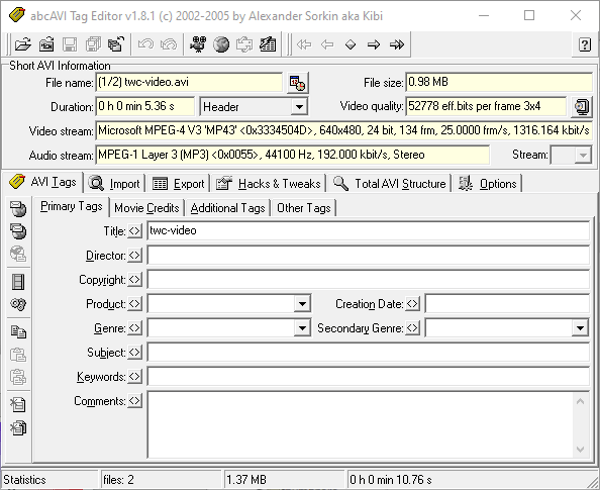Click the open file folder toolbar icon
Image resolution: width=600 pixels, height=490 pixels.
pos(23,45)
